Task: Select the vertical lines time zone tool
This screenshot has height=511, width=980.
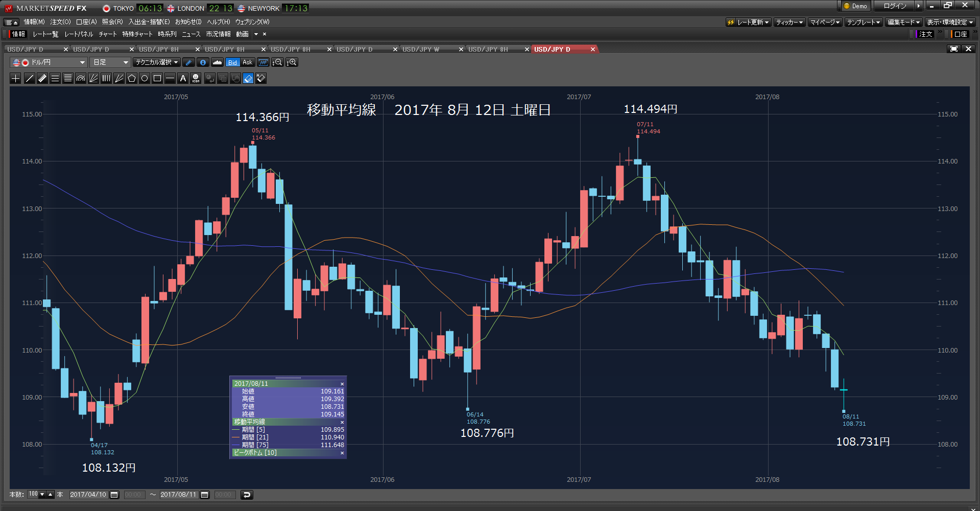Action: [x=106, y=78]
